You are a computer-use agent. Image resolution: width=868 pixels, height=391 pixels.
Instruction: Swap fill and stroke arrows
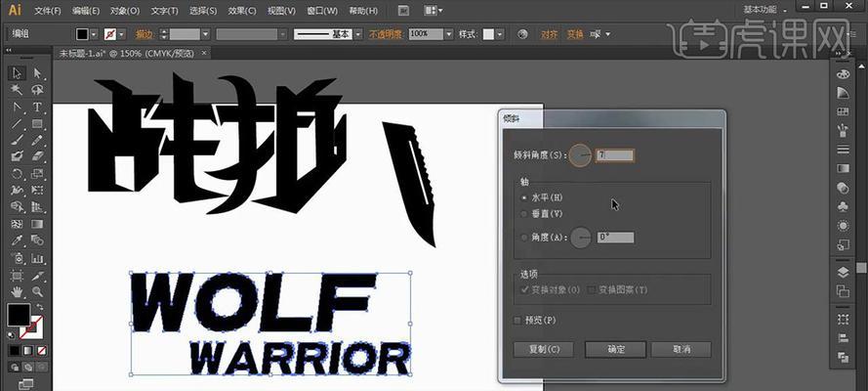(40, 307)
